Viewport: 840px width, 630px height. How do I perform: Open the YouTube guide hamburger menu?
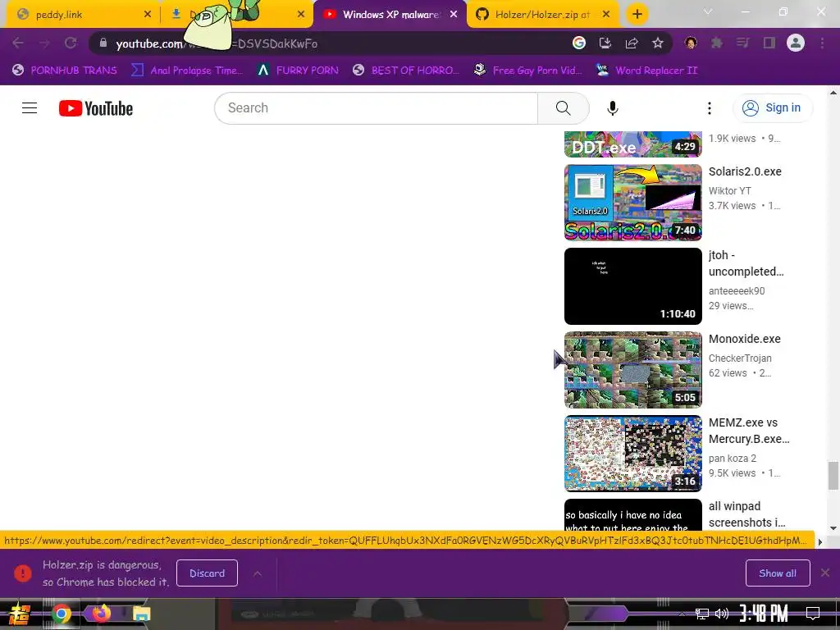30,108
